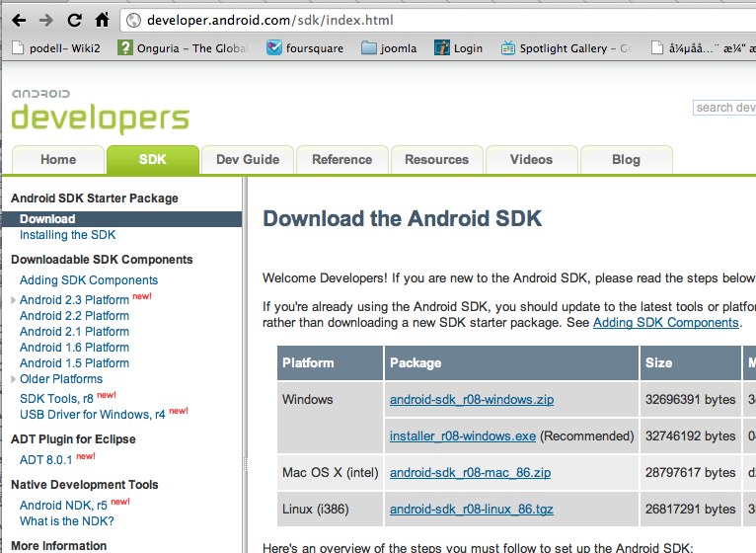Open the Dev Guide tab

[x=248, y=160]
